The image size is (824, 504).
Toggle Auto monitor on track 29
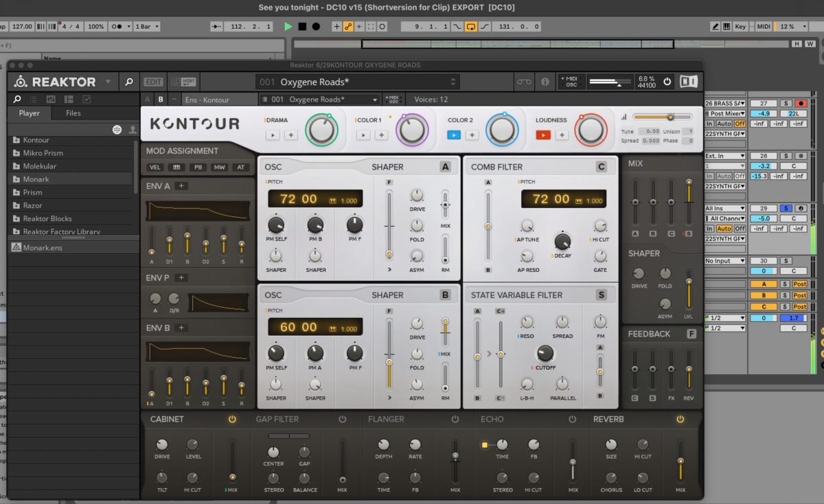pyautogui.click(x=724, y=229)
